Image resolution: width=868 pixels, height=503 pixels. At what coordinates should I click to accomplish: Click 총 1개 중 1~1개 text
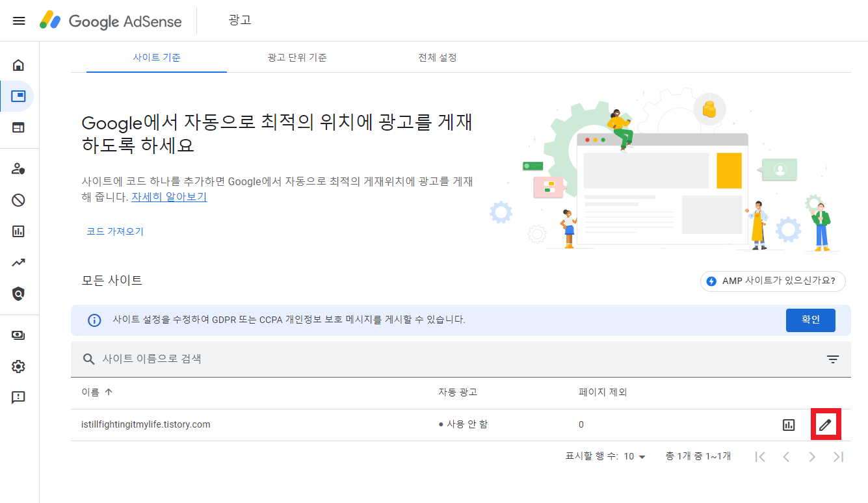pos(698,456)
